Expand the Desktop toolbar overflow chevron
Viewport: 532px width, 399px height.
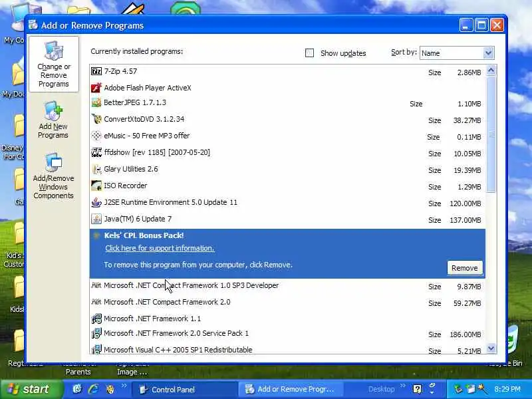403,386
